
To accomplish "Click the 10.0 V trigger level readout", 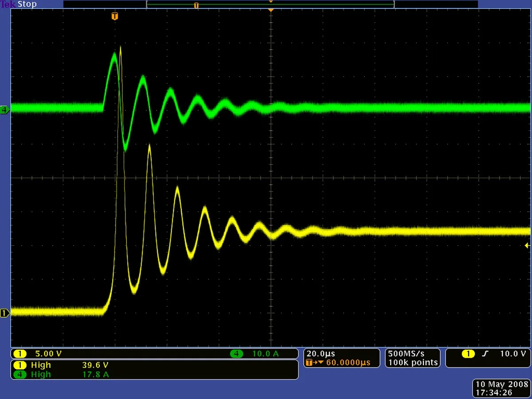I will pyautogui.click(x=512, y=354).
